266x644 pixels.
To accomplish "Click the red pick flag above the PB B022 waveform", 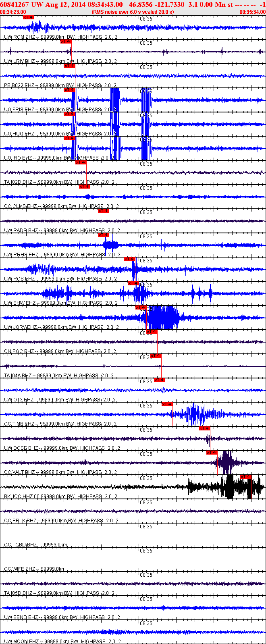I will click(70, 66).
